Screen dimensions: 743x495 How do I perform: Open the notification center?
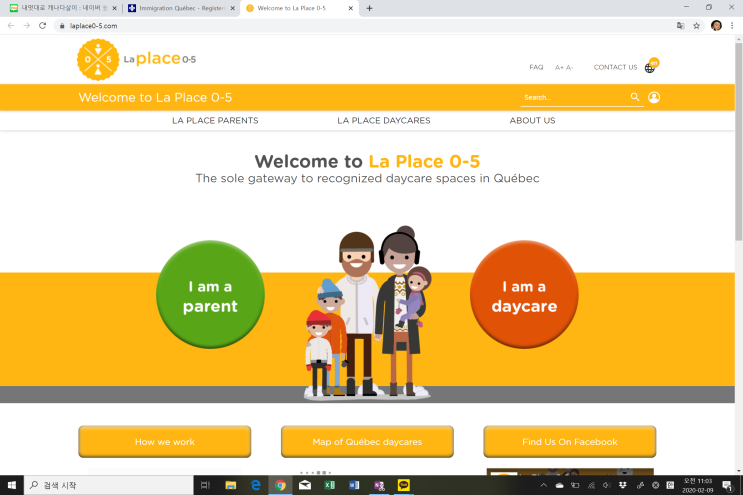click(727, 485)
